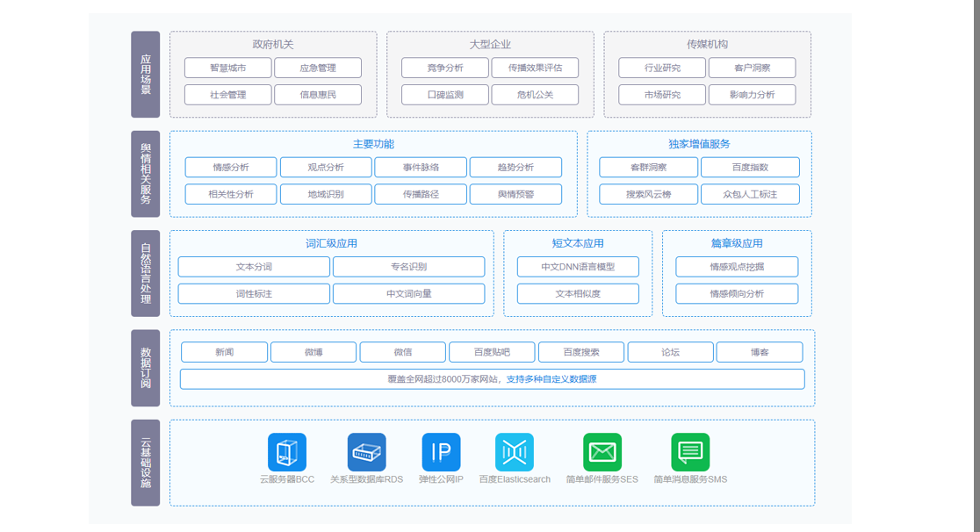Select the 社会管理 box
The image size is (980, 532).
point(228,95)
